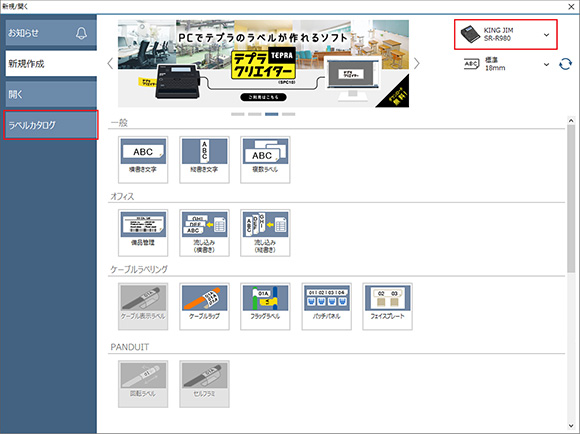Switch to the 開く tab
Image resolution: width=580 pixels, height=434 pixels.
51,94
